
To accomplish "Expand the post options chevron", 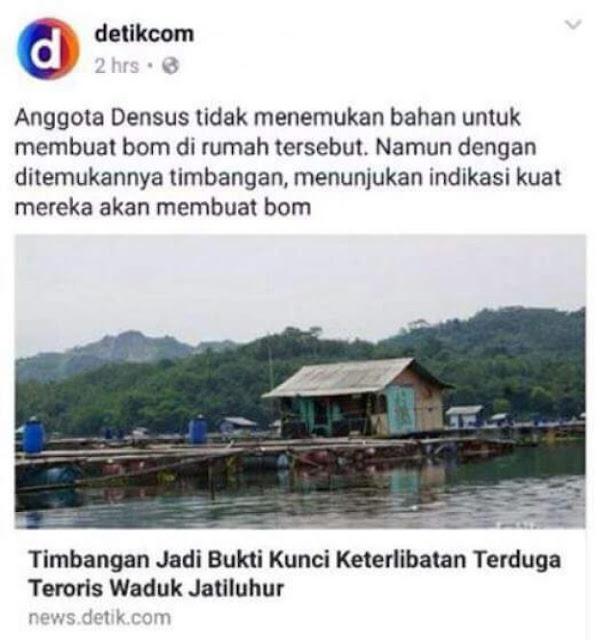I will (x=573, y=25).
